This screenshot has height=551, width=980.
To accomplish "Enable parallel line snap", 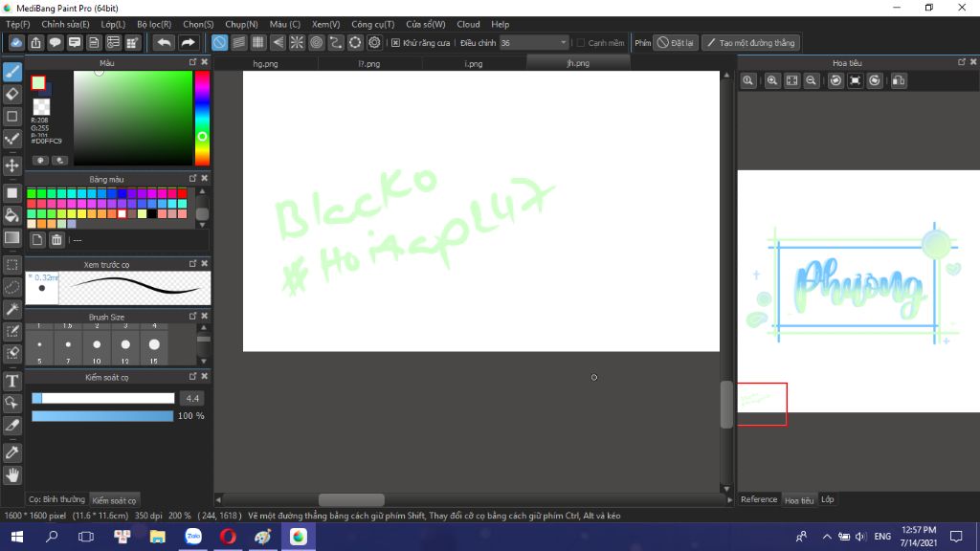I will pyautogui.click(x=238, y=42).
